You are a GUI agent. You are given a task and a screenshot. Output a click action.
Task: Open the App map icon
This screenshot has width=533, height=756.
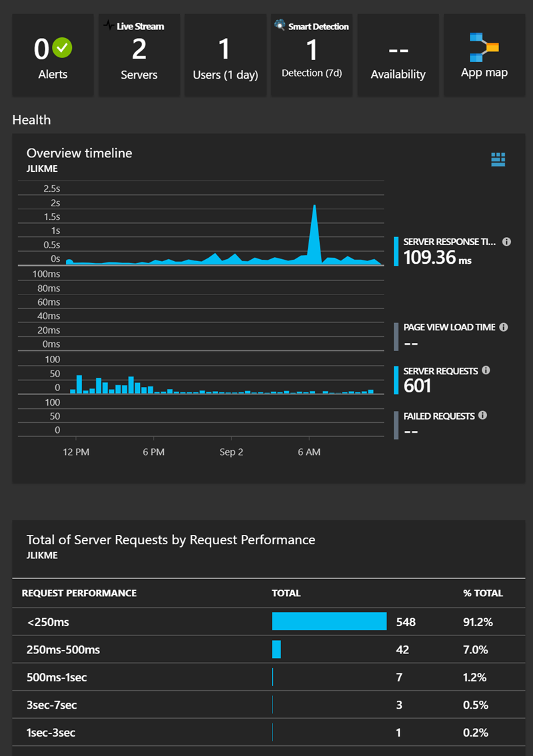tap(484, 47)
